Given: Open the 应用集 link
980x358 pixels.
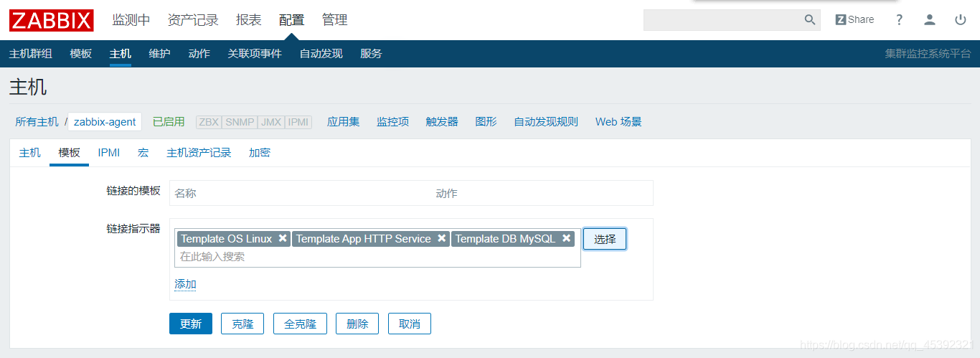Looking at the screenshot, I should click(x=344, y=122).
